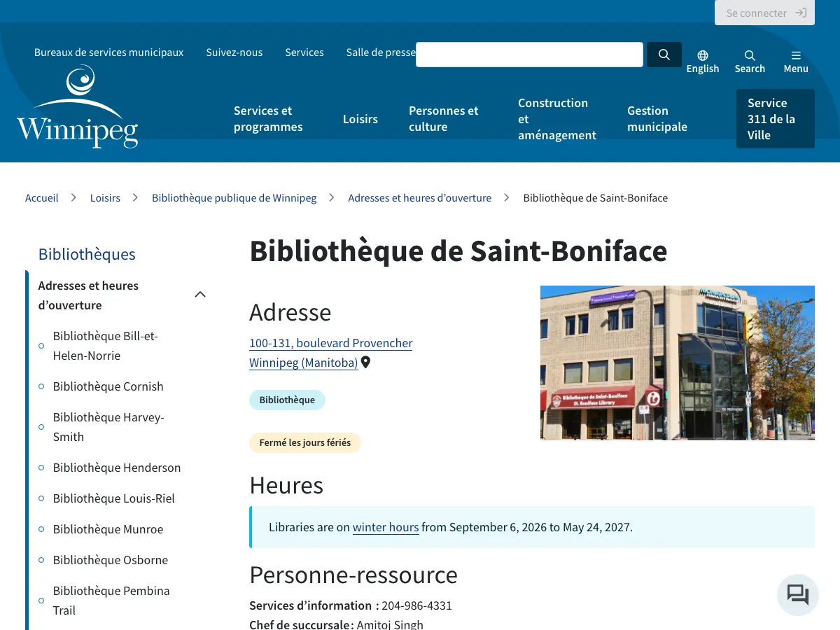The height and width of the screenshot is (630, 840).
Task: Select Adresses et heures d'ouverture sidebar item
Action: pyautogui.click(x=88, y=295)
